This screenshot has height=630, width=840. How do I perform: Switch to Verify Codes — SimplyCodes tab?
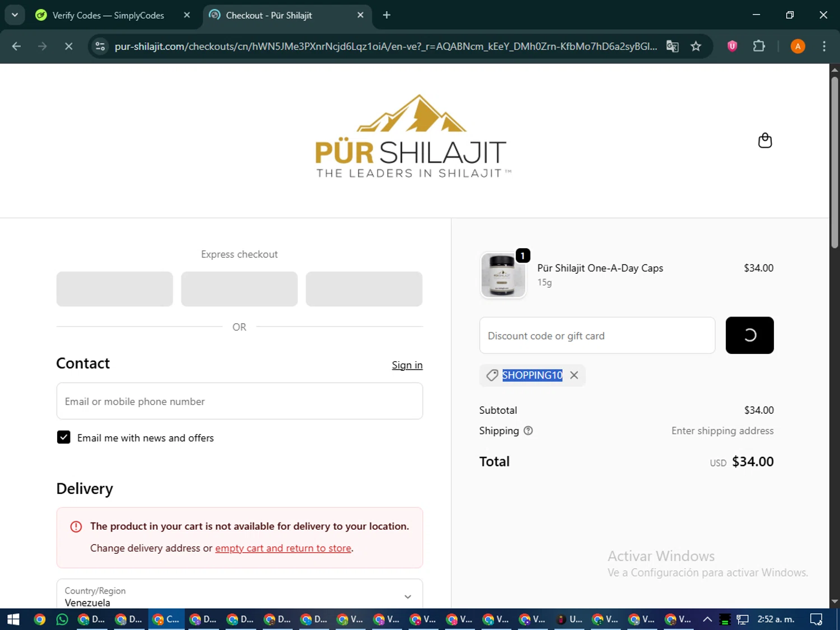point(108,15)
